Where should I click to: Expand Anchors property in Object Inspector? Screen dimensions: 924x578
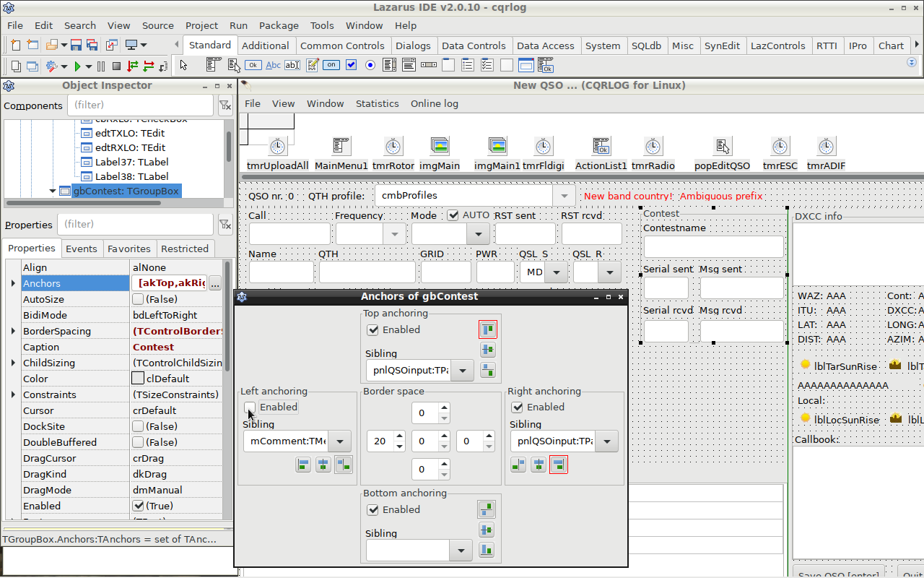[x=13, y=283]
